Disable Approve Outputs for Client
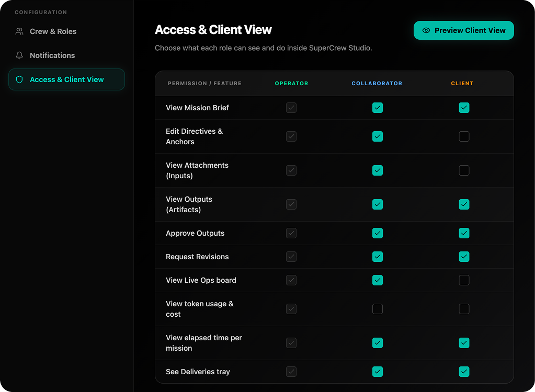The height and width of the screenshot is (392, 535). 463,233
